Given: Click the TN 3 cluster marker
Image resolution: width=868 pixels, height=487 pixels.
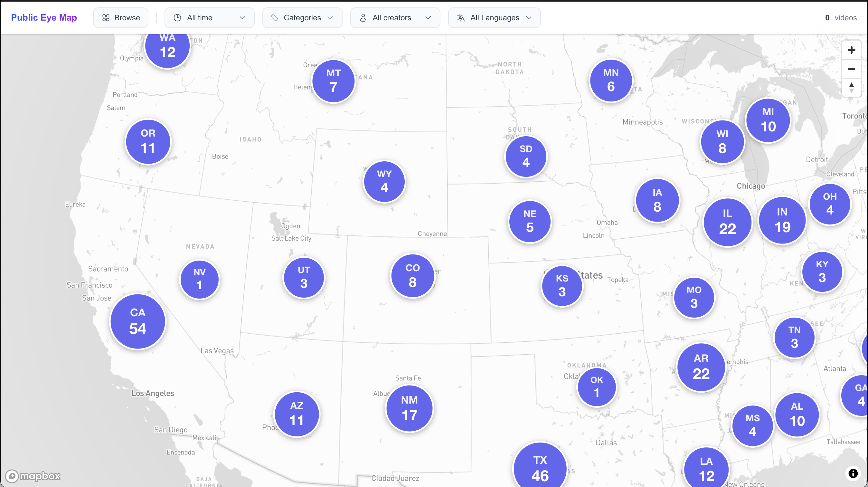Looking at the screenshot, I should [x=794, y=337].
